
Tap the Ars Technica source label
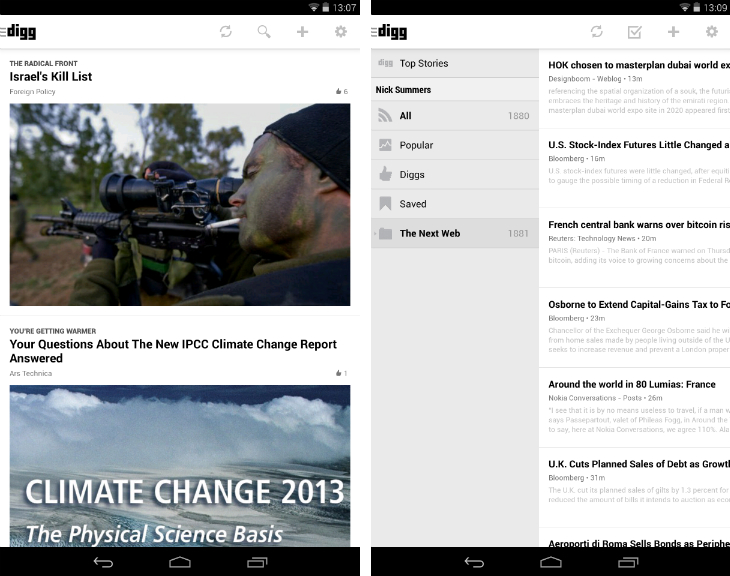(x=31, y=373)
